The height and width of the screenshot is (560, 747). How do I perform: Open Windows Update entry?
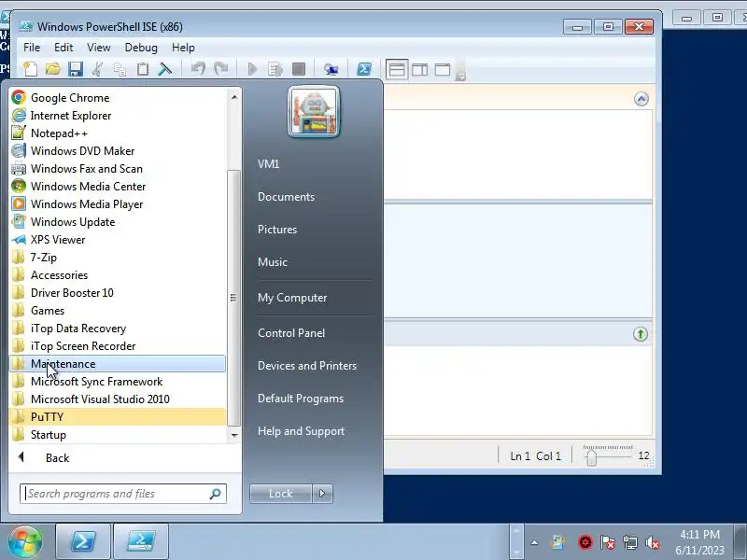(118, 222)
